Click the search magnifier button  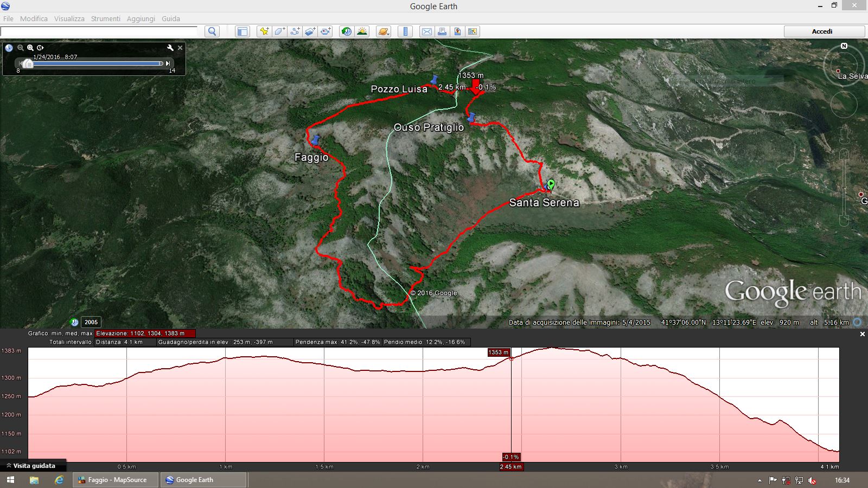pyautogui.click(x=213, y=31)
